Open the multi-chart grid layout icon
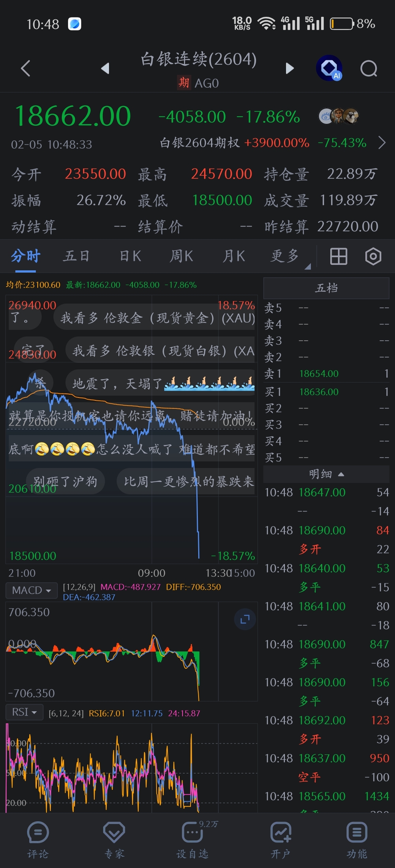 [339, 256]
